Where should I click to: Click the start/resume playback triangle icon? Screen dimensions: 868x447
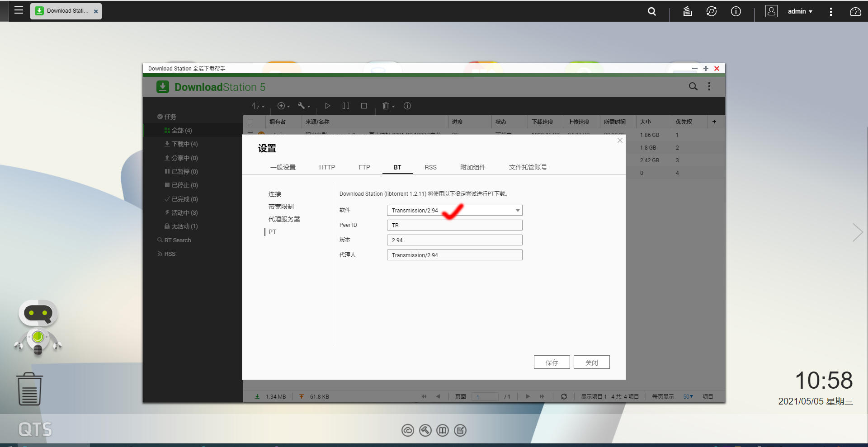coord(327,106)
